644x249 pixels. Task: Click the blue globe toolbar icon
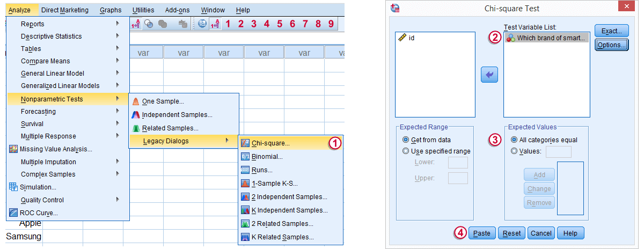(202, 24)
